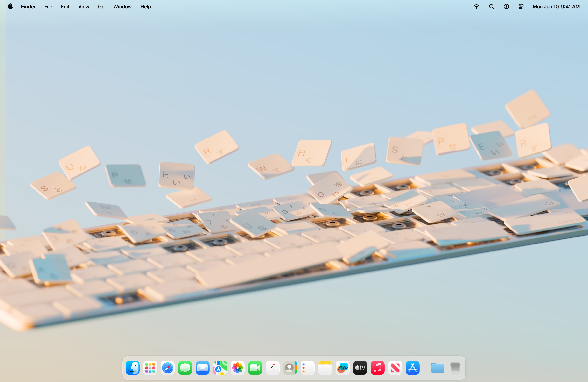Screen dimensions: 588x382
Task: Open Launchpad from the Dock
Action: pos(150,368)
